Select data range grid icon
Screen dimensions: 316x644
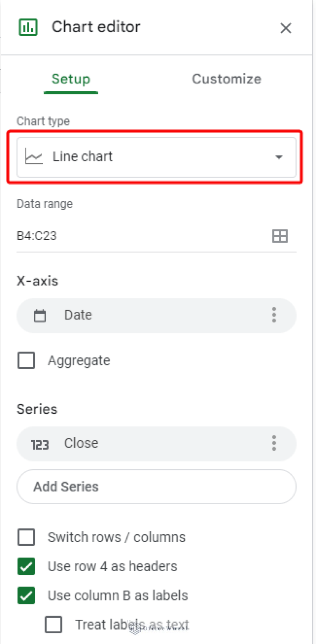[280, 236]
